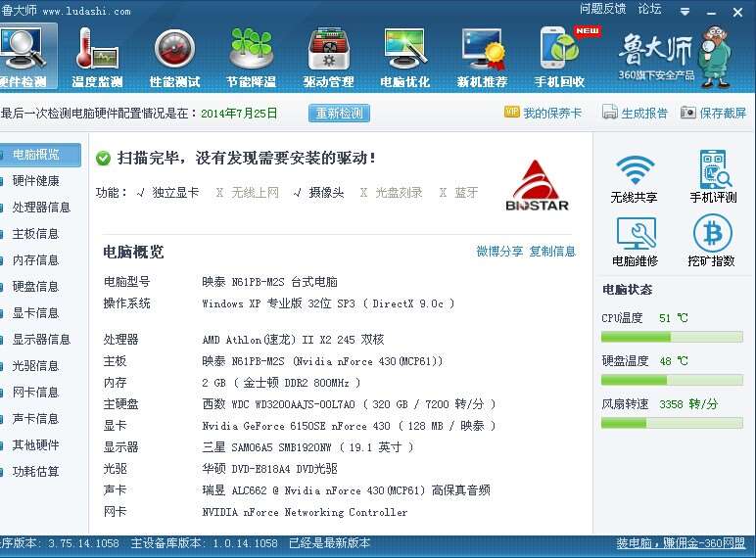Click the 光盘刻录 feature label
This screenshot has width=756, height=558.
[x=399, y=193]
